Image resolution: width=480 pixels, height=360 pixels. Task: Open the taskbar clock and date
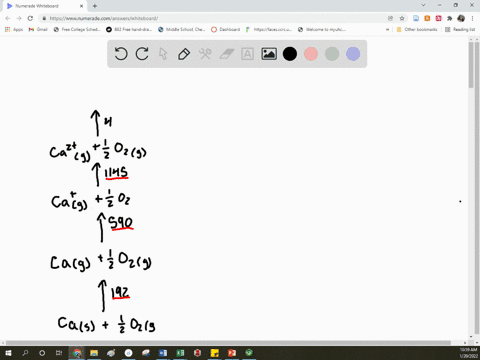(468, 353)
